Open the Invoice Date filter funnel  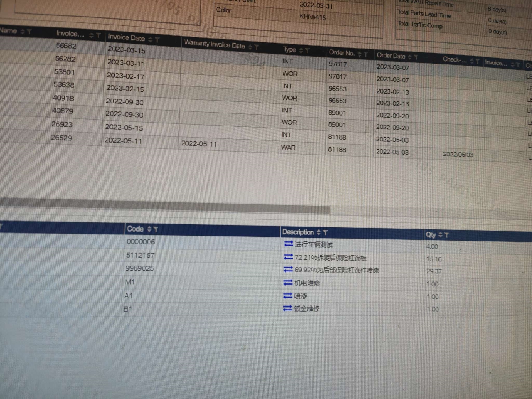point(157,40)
